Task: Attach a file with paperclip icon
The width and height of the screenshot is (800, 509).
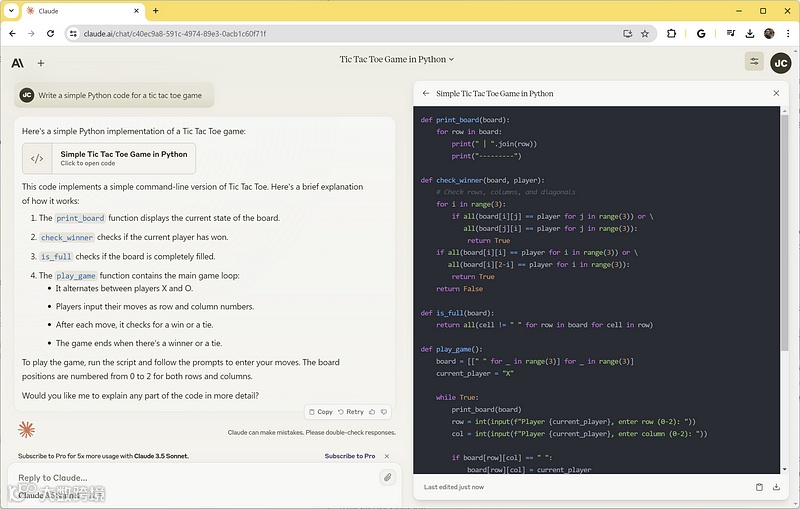Action: [x=387, y=478]
